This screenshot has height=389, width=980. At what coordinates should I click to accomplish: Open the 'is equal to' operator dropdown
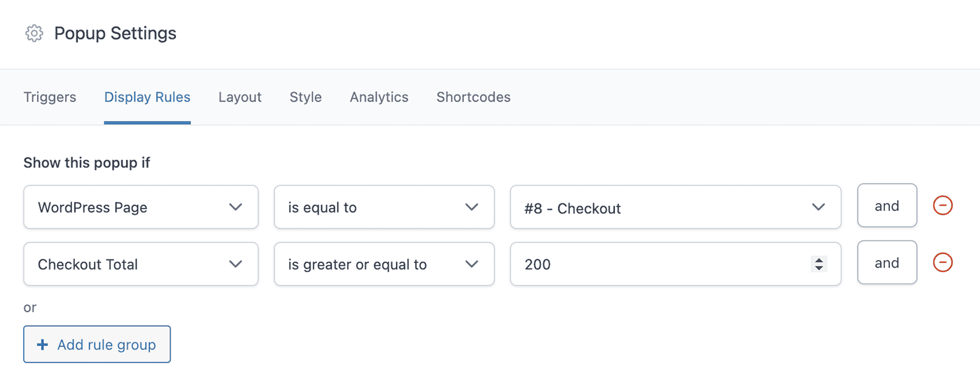coord(384,207)
